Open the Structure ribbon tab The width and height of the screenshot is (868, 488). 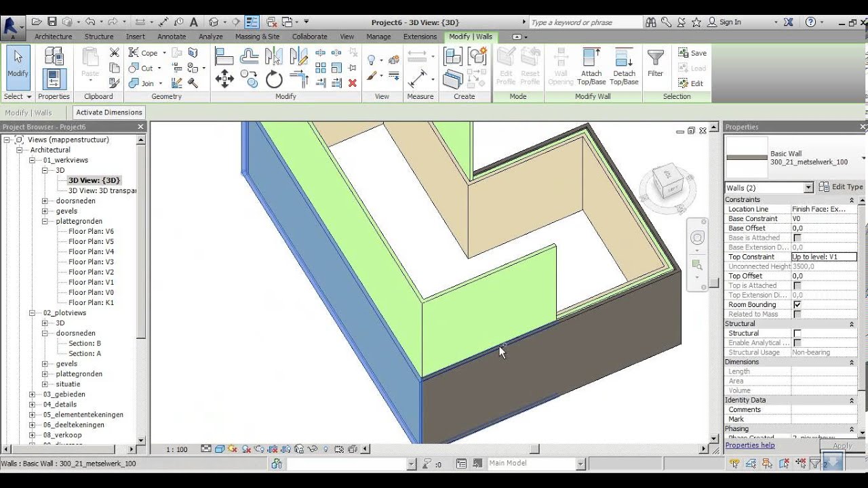99,37
